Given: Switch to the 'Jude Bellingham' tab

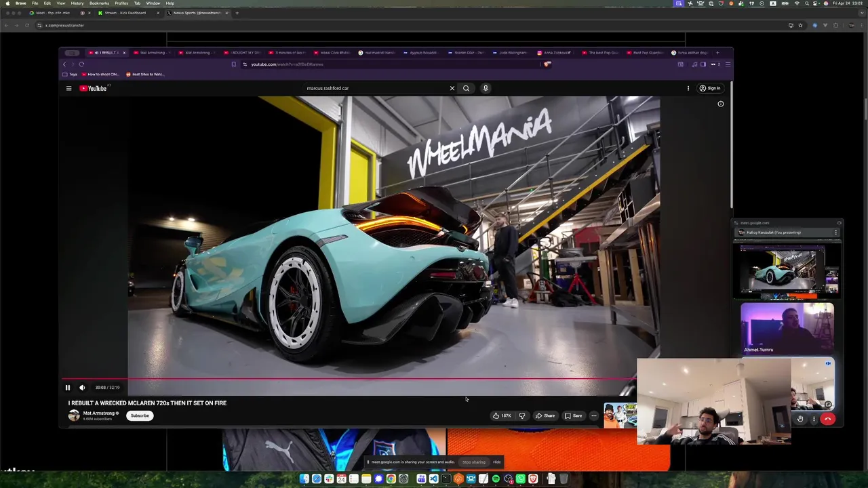Looking at the screenshot, I should (510, 52).
